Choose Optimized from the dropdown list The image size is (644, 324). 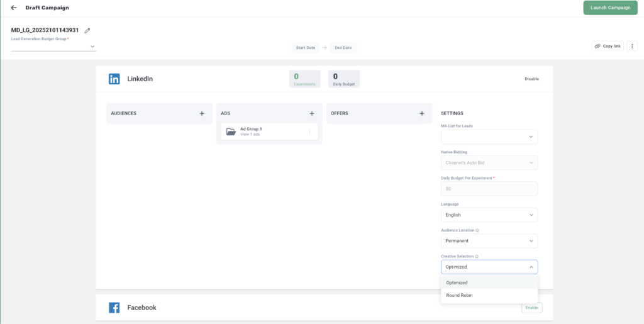point(489,282)
